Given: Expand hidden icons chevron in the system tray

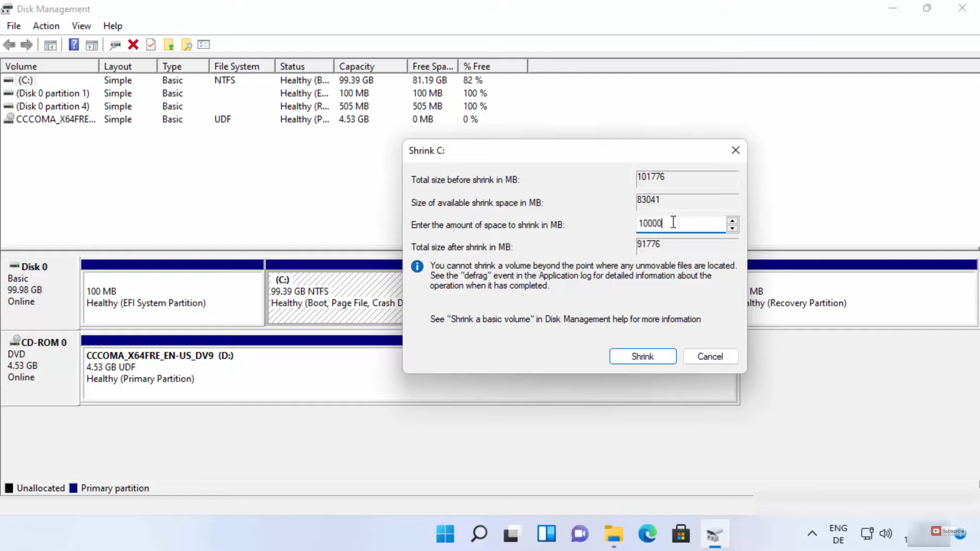Looking at the screenshot, I should tap(812, 534).
